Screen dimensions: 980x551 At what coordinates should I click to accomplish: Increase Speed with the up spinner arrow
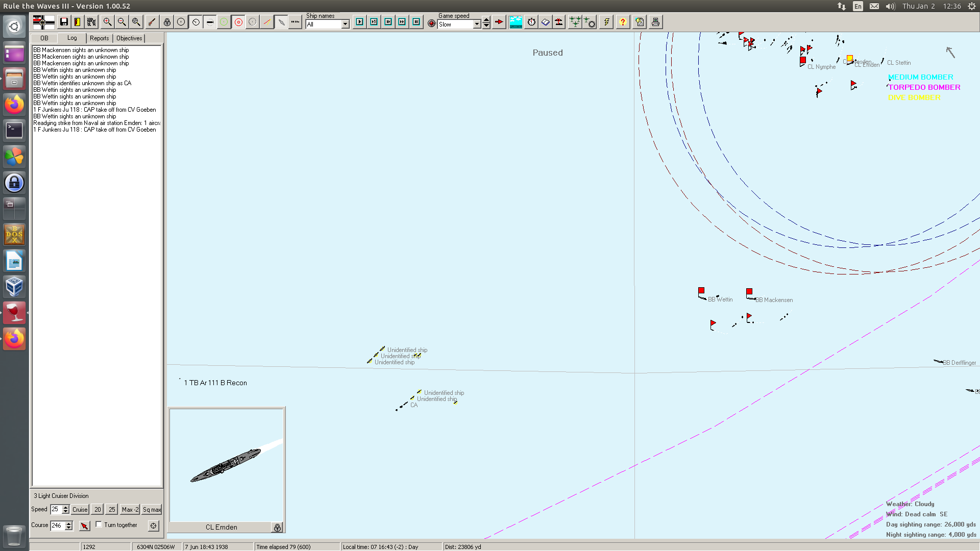(x=65, y=507)
